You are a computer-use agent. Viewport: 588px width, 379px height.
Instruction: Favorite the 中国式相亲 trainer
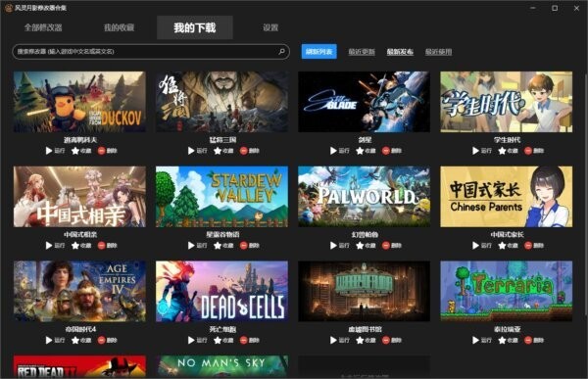81,246
